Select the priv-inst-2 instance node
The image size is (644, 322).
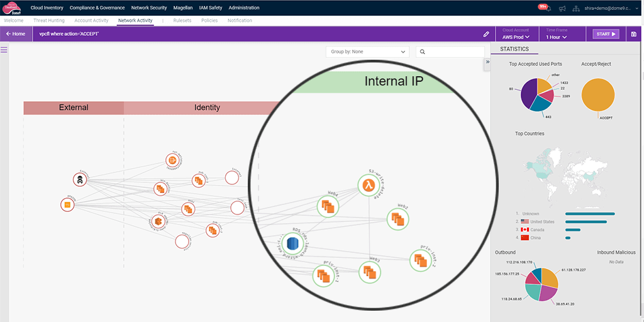(421, 260)
